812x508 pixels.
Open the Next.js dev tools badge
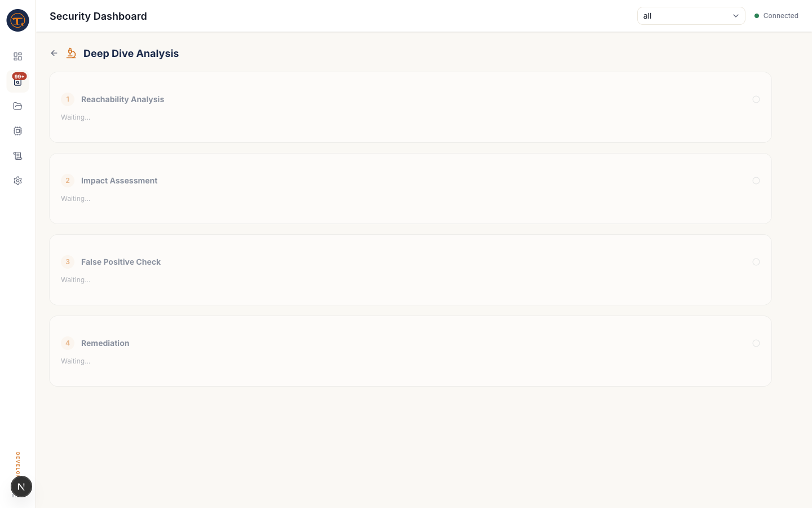(21, 487)
